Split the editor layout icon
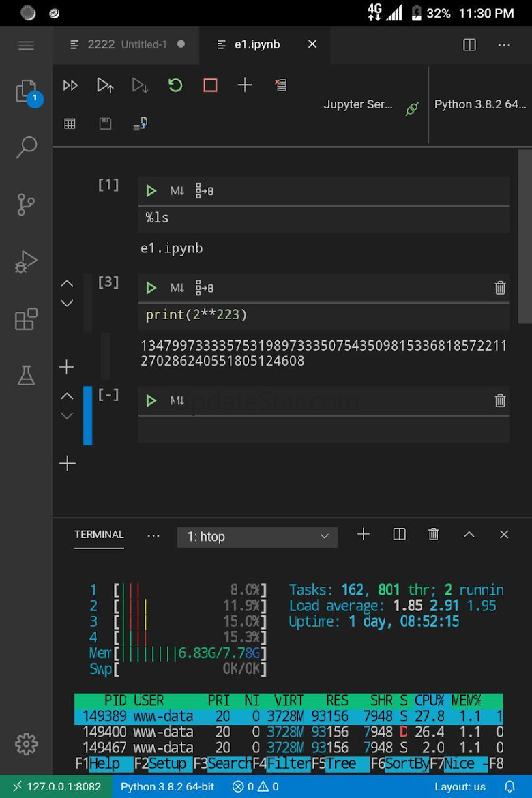This screenshot has height=798, width=532. [469, 45]
